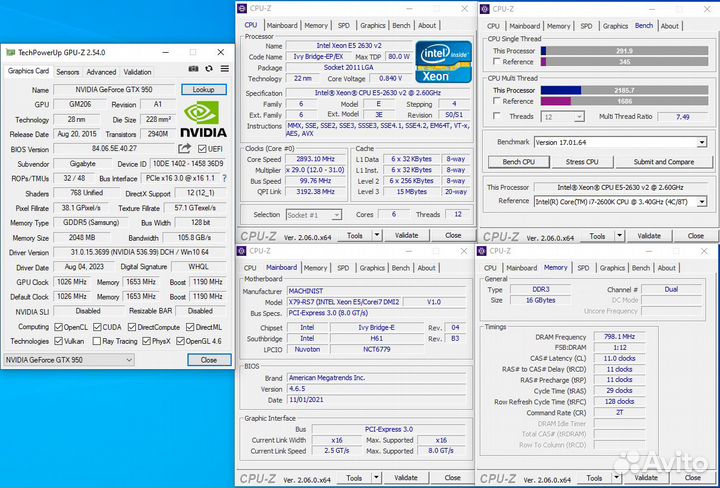Switch to GPU-Z Sensors tab
The width and height of the screenshot is (720, 488).
point(68,72)
